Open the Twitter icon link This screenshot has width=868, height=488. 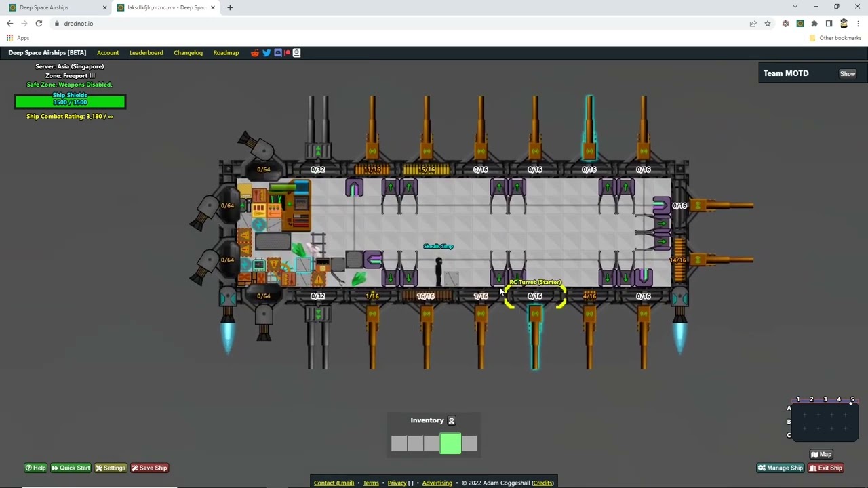pos(267,53)
